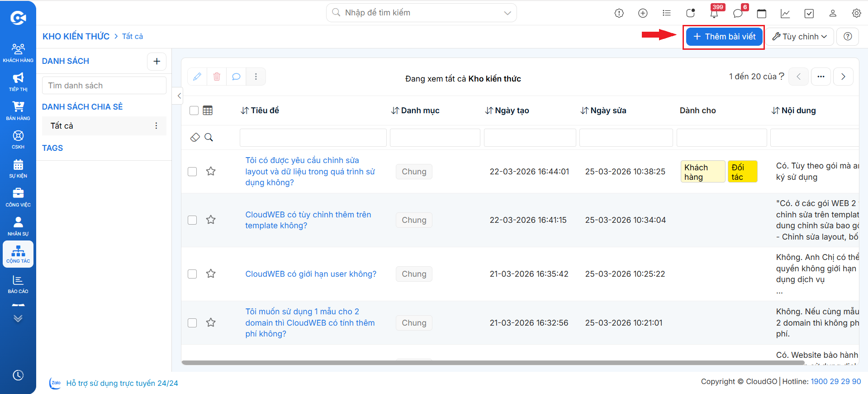Star the CloudWEB giới hạn user article
868x394 pixels.
coord(211,274)
